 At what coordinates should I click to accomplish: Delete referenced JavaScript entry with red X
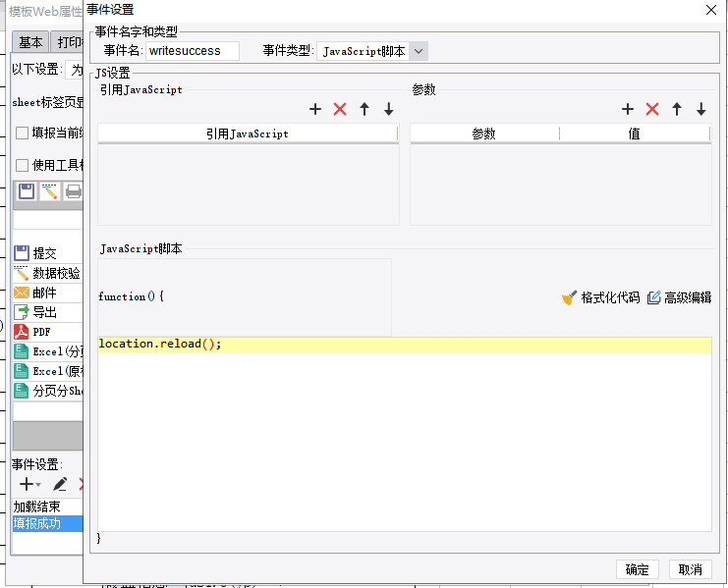(x=340, y=109)
